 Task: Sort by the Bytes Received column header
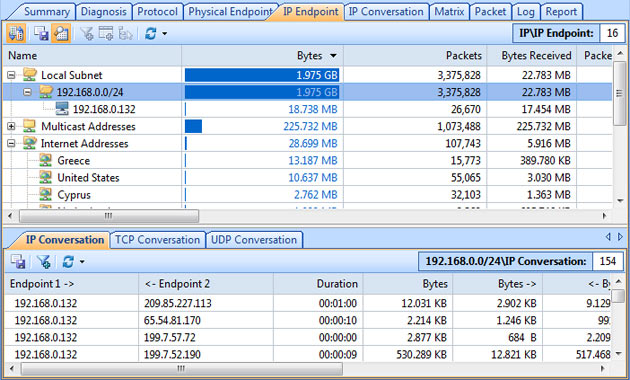[532, 55]
